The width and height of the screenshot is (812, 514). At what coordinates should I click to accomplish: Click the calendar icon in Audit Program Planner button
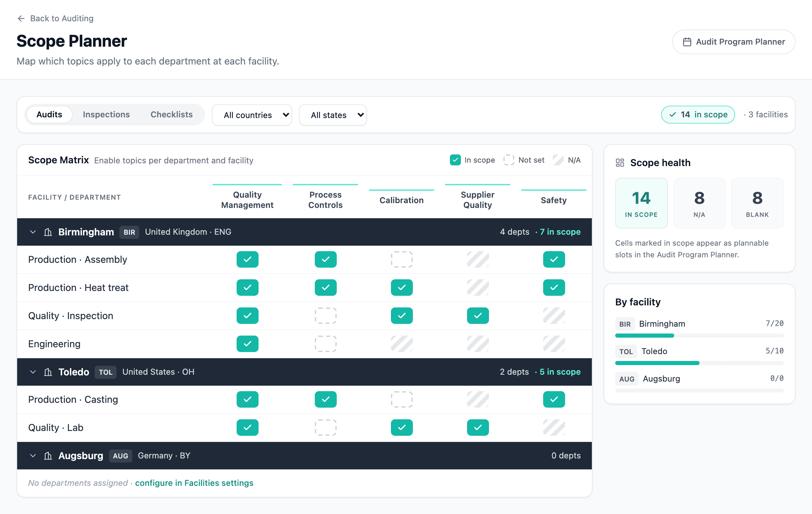[687, 42]
